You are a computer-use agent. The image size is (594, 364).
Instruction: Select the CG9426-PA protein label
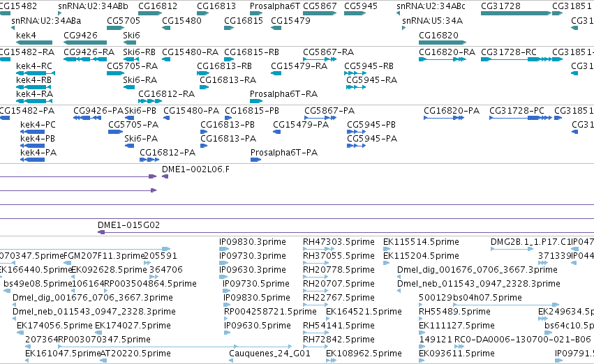coord(98,111)
